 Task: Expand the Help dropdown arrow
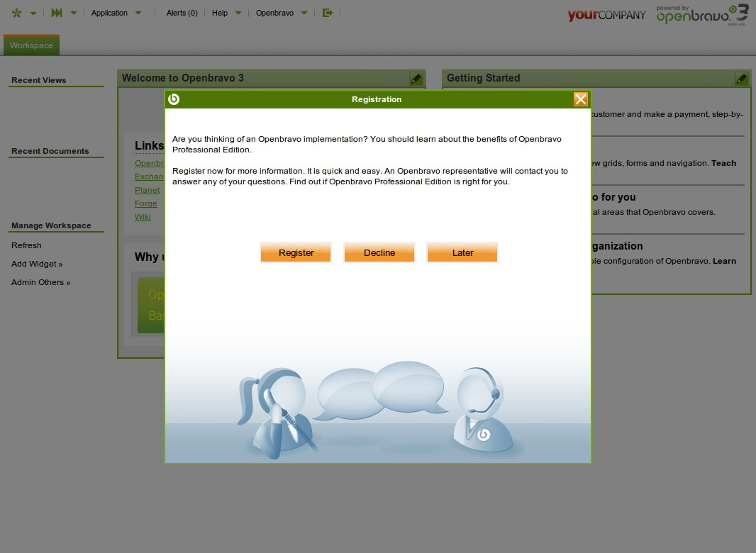point(238,13)
